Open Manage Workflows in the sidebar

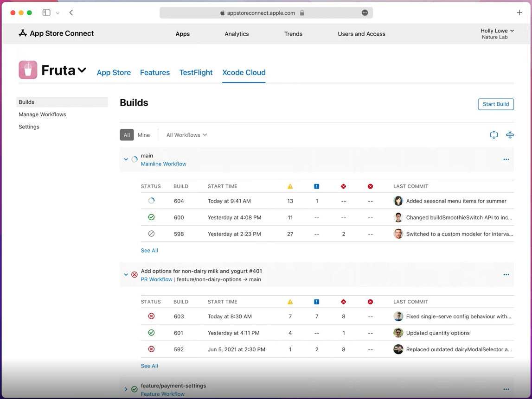coord(42,114)
